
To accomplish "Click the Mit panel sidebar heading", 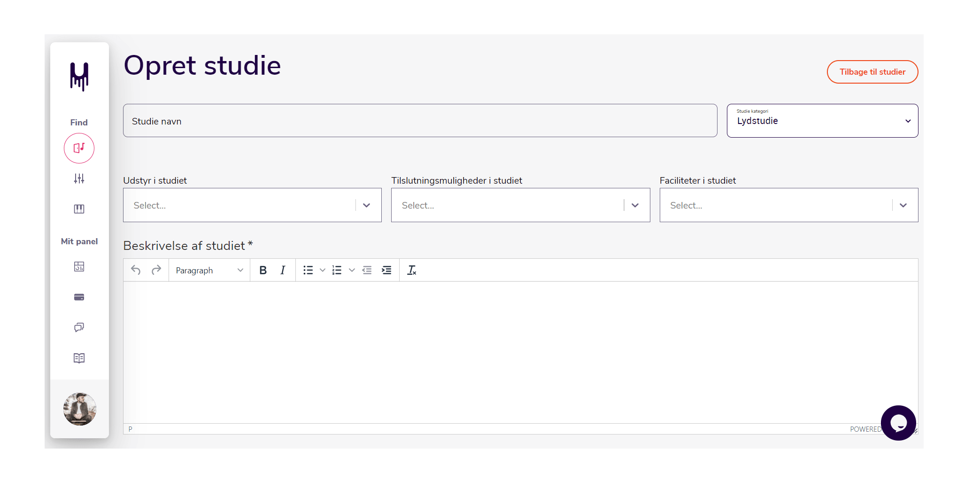I will click(x=79, y=241).
